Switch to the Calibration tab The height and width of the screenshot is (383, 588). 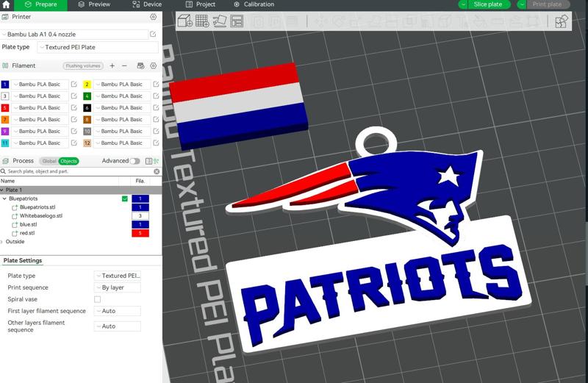(x=254, y=4)
